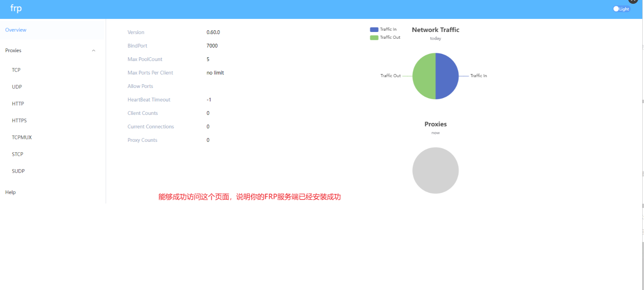View the HTTP proxy list
Viewport: 644px width, 290px height.
pos(18,104)
